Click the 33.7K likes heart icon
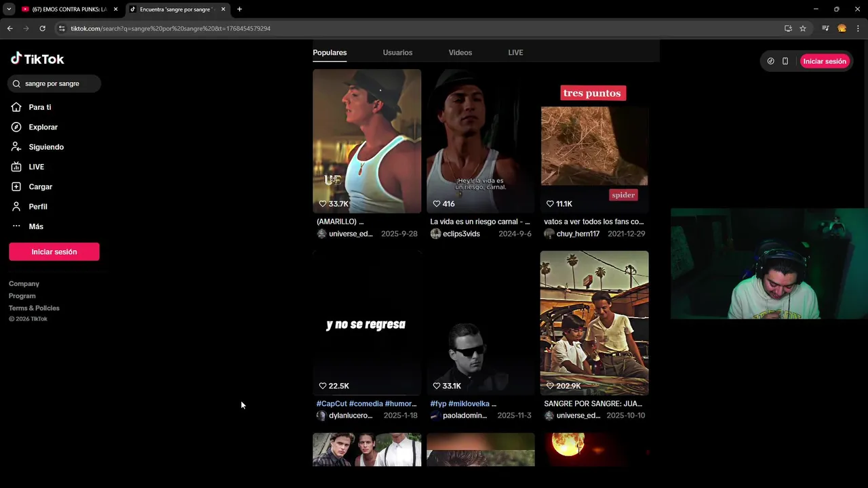This screenshot has height=488, width=868. coord(323,204)
